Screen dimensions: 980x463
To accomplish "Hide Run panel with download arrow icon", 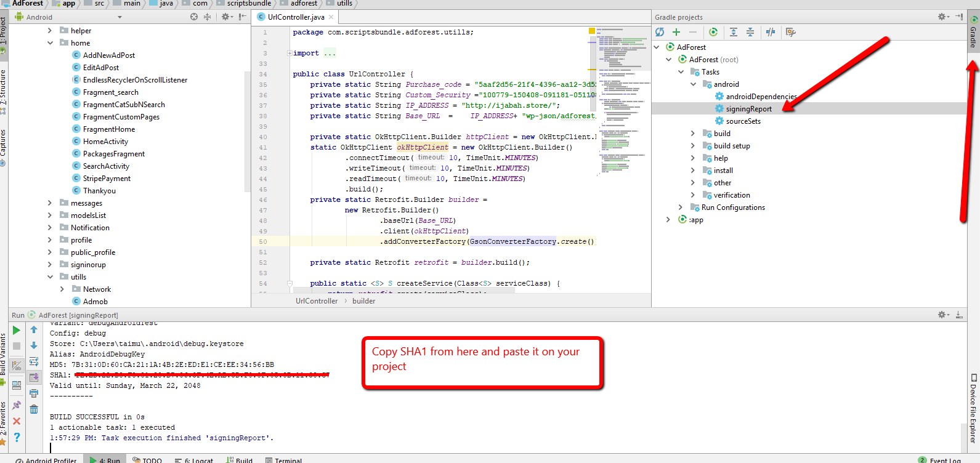I will coord(959,315).
